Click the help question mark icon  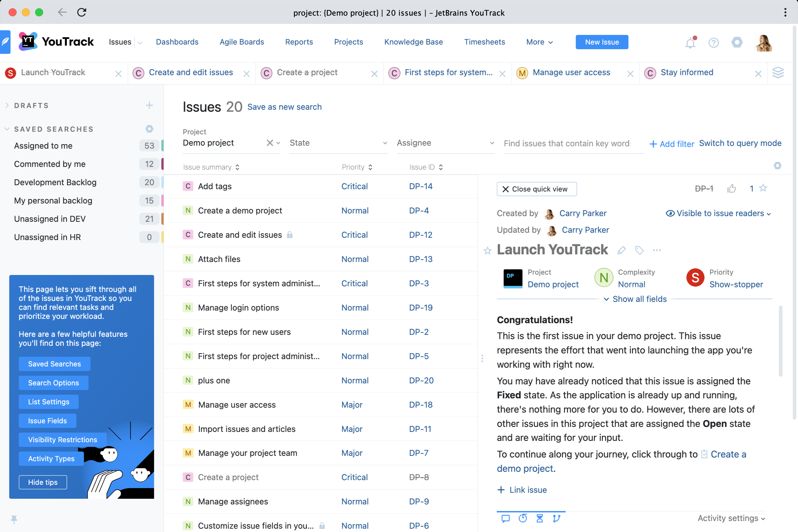pyautogui.click(x=714, y=43)
